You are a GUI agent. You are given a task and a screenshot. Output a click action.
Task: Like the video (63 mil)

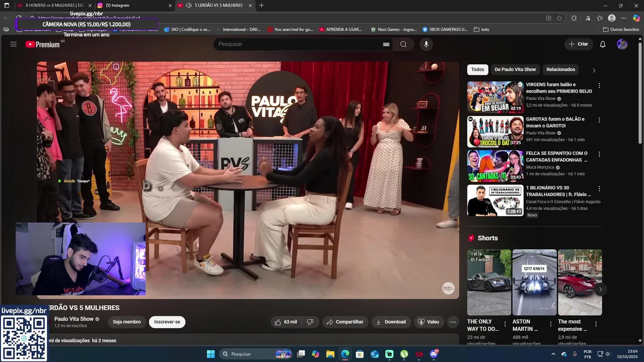click(x=285, y=322)
